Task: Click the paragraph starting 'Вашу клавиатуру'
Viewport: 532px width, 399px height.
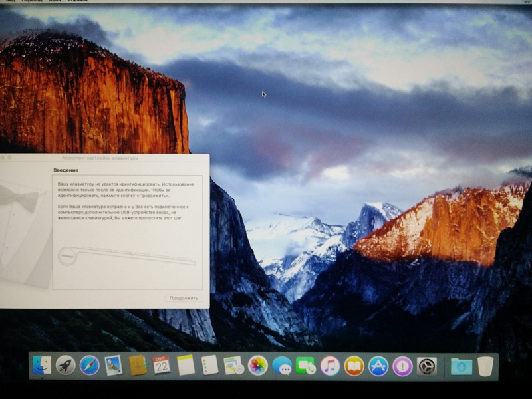Action: click(x=126, y=190)
